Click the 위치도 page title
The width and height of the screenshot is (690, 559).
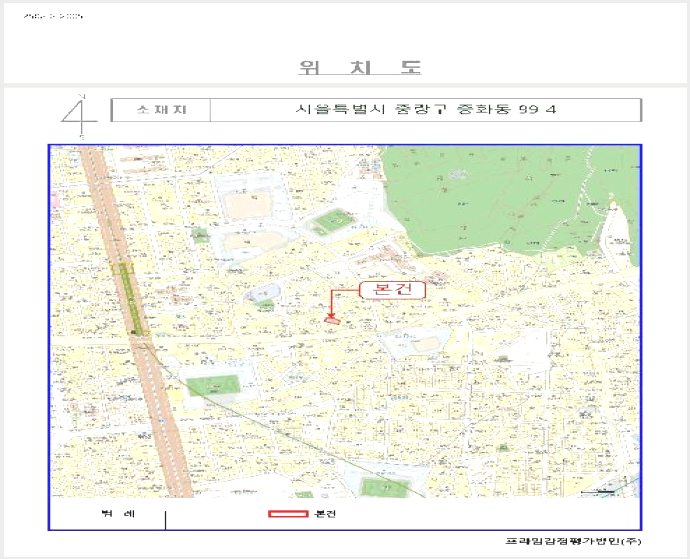(360, 67)
